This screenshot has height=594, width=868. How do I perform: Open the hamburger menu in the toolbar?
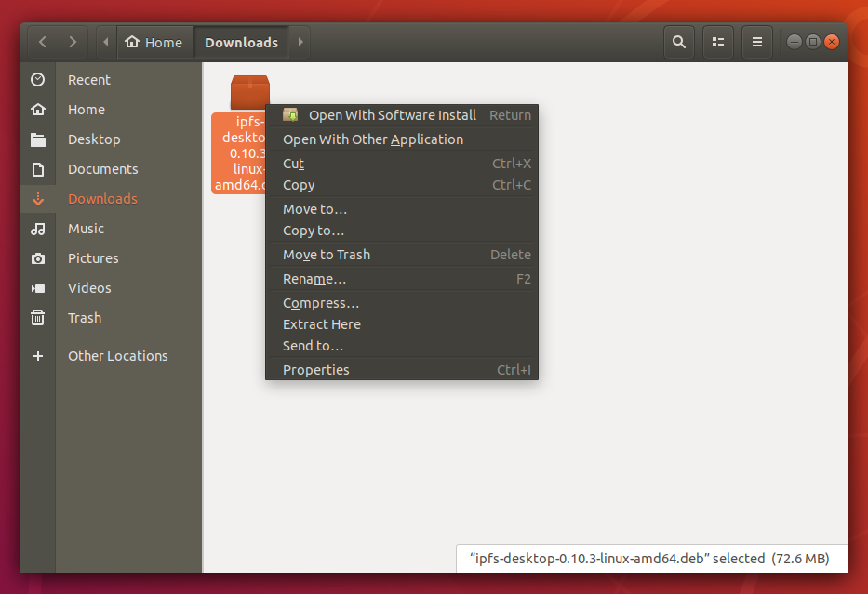coord(756,42)
